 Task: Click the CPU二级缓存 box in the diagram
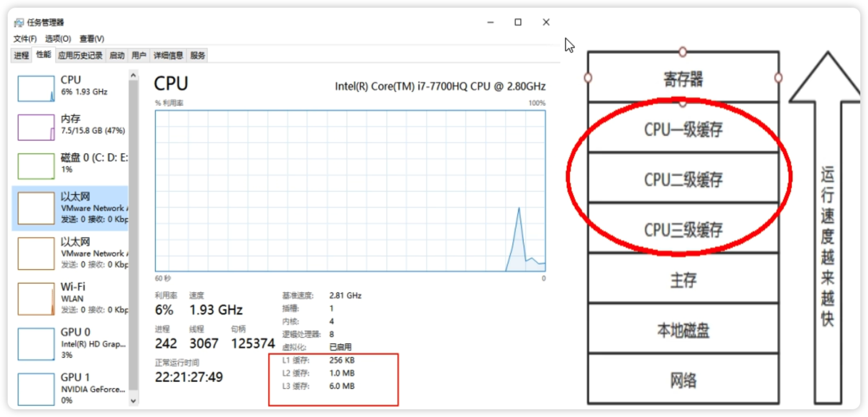click(x=683, y=177)
